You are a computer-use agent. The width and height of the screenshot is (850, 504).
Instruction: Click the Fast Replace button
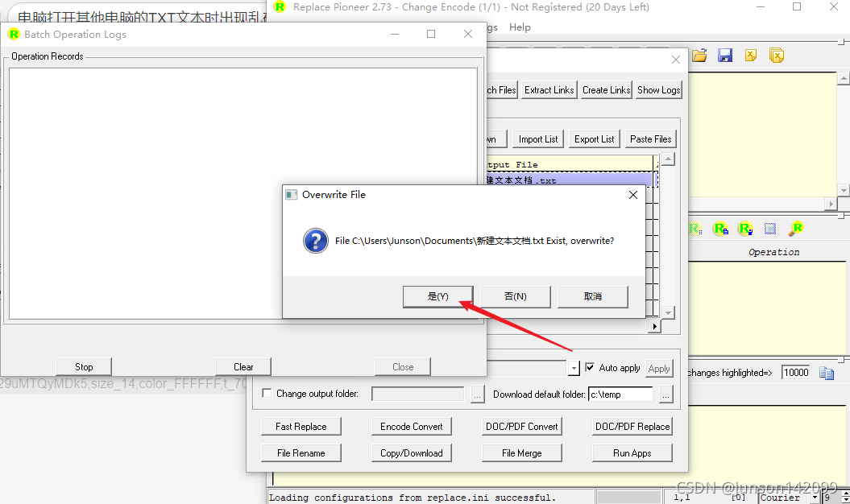301,427
